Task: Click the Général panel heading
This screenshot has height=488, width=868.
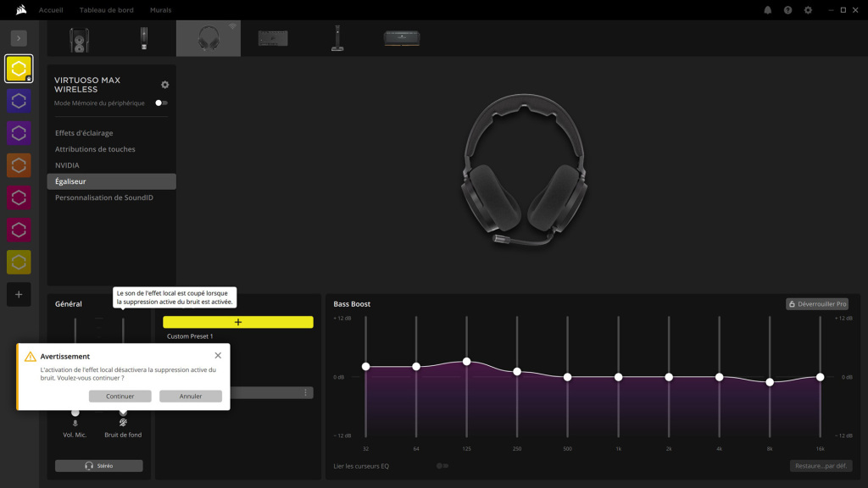Action: tap(69, 304)
